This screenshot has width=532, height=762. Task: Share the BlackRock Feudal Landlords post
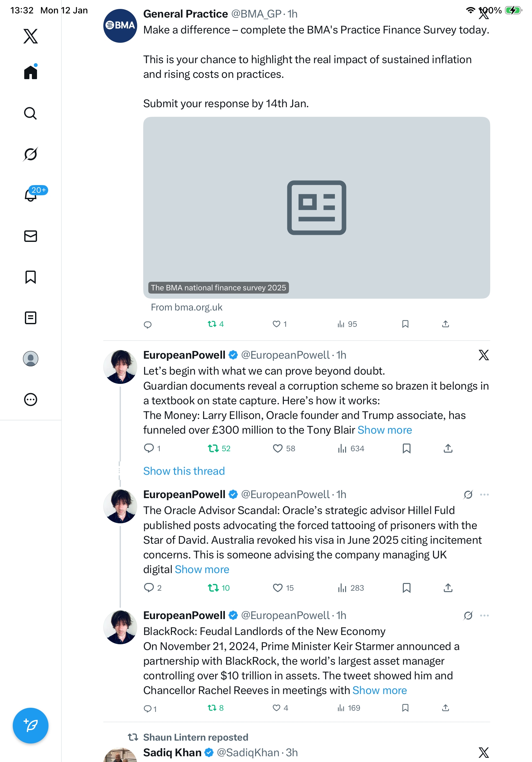[446, 707]
